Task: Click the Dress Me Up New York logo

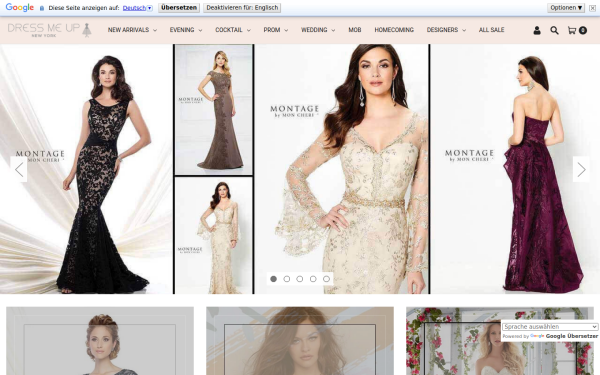Action: [x=49, y=30]
